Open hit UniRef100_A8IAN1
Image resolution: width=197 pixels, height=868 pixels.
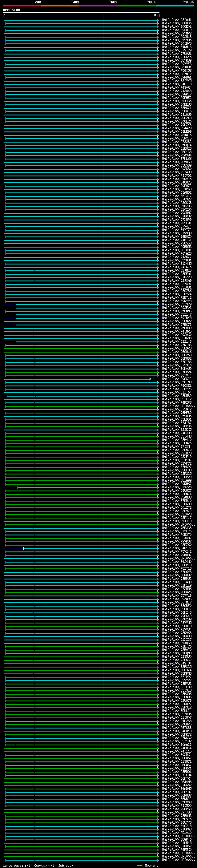(176, 20)
